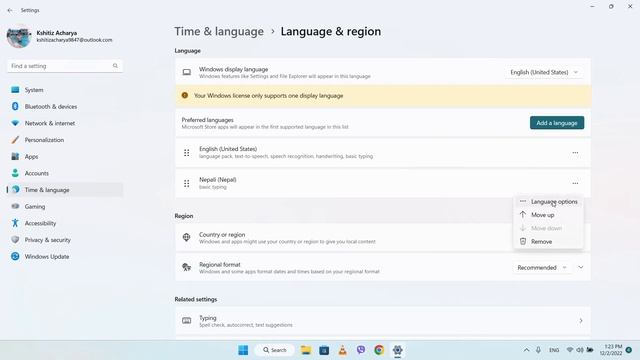
Task: Open Network & internet category
Action: pos(64,123)
